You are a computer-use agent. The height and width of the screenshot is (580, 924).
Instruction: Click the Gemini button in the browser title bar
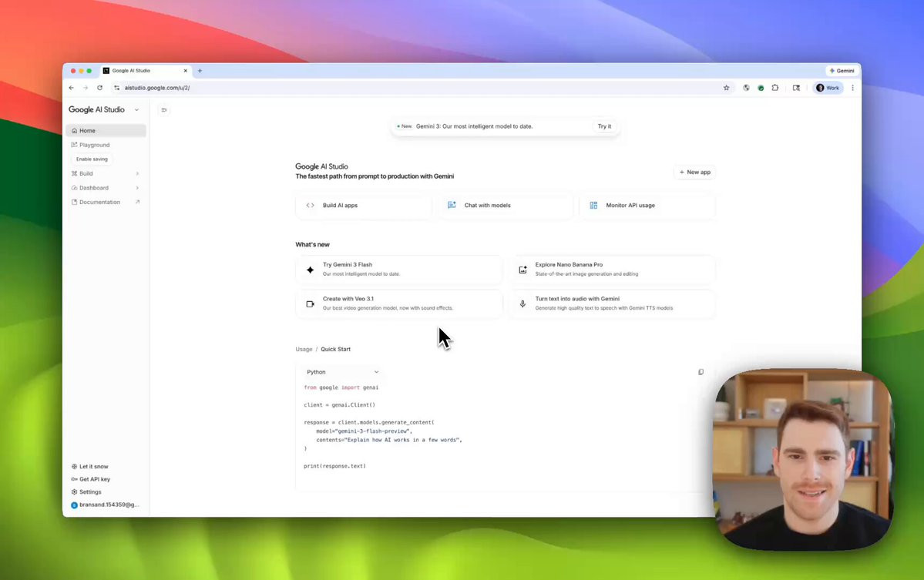coord(842,71)
